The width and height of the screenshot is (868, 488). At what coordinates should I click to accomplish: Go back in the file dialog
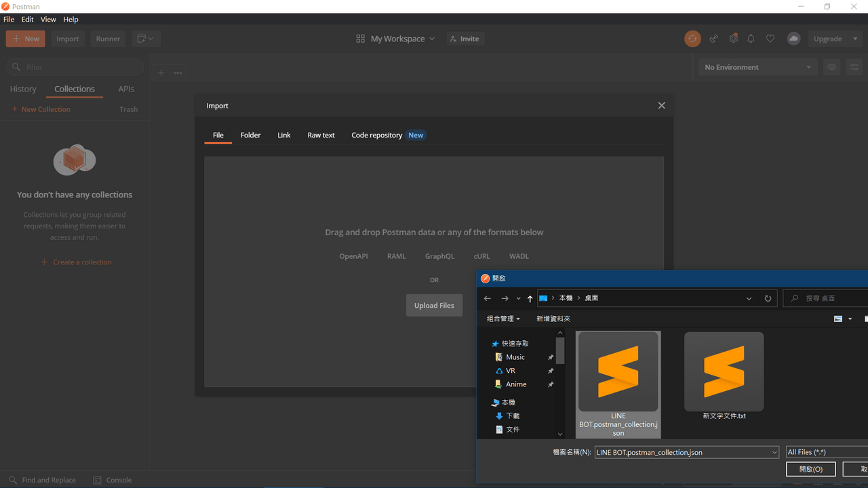(x=487, y=298)
